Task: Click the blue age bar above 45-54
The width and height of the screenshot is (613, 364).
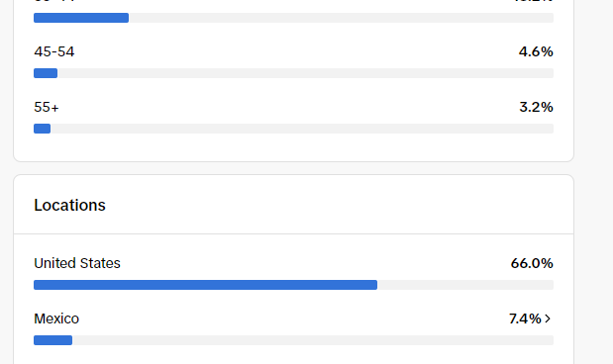Action: click(x=81, y=18)
